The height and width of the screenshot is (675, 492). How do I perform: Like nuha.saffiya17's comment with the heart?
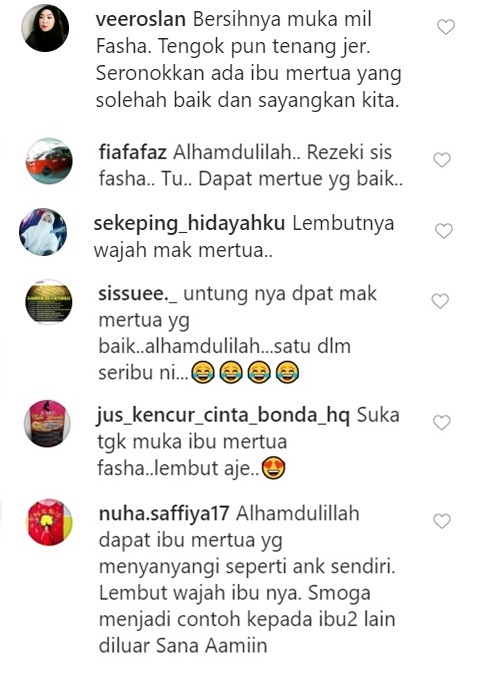click(442, 521)
